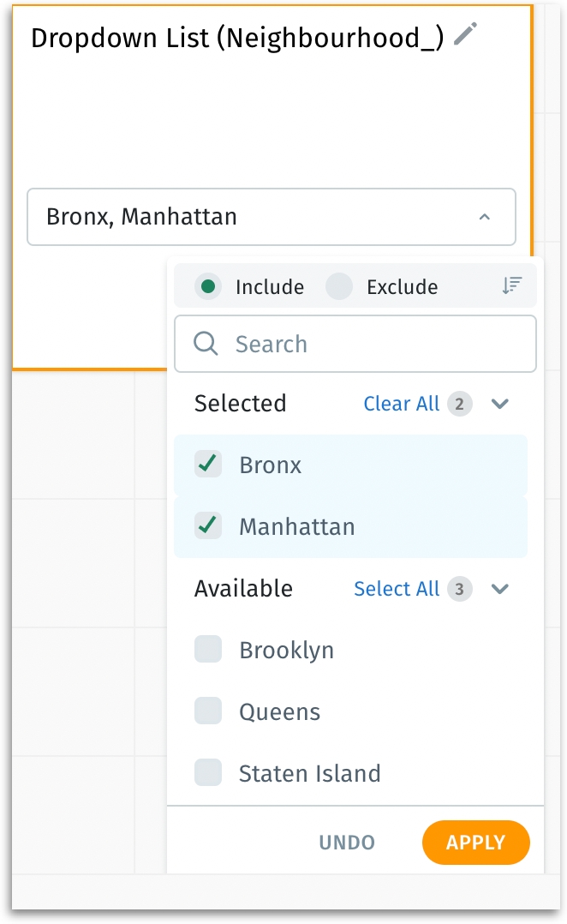The image size is (567, 924).
Task: Select the Include radio button
Action: point(208,287)
